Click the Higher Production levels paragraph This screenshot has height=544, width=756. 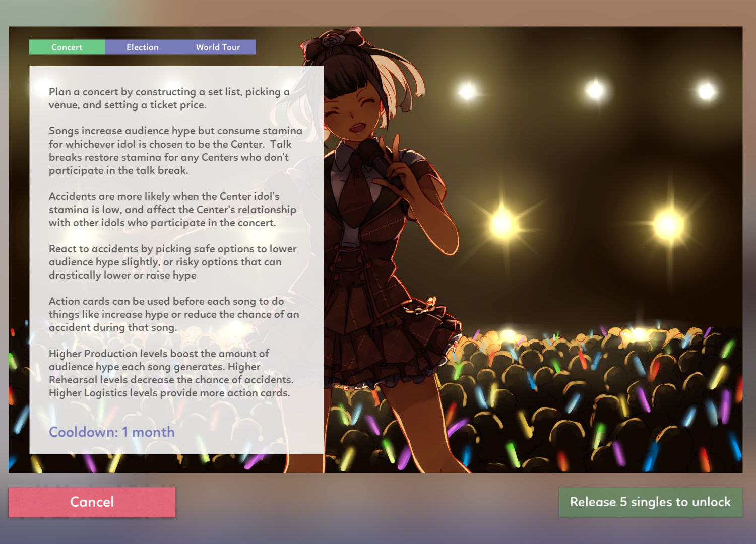[171, 373]
